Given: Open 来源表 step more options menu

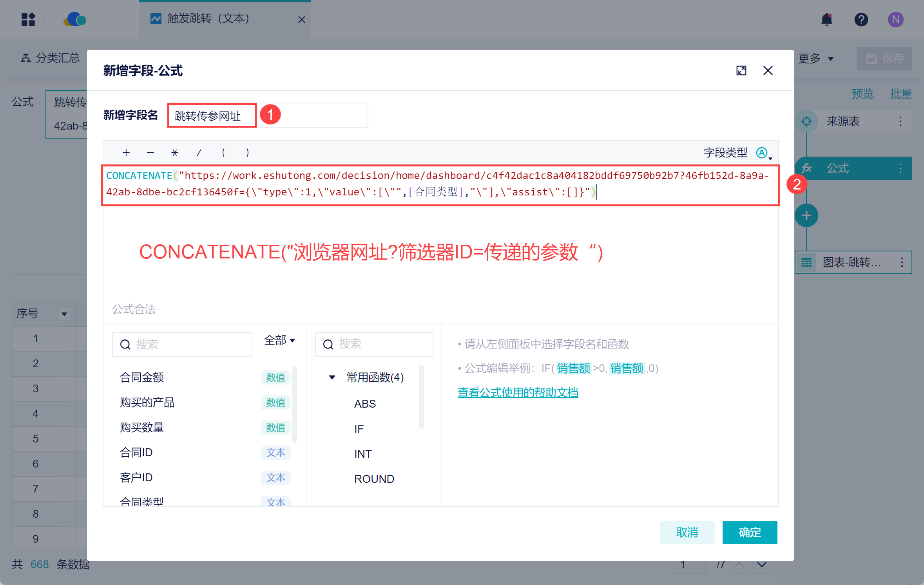Looking at the screenshot, I should coord(900,121).
